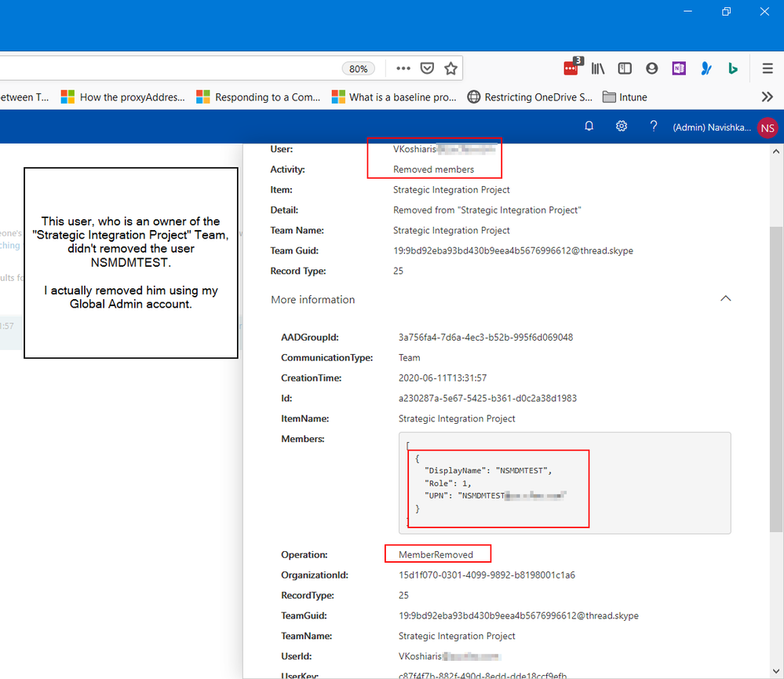Save page to Pocket icon

click(427, 68)
